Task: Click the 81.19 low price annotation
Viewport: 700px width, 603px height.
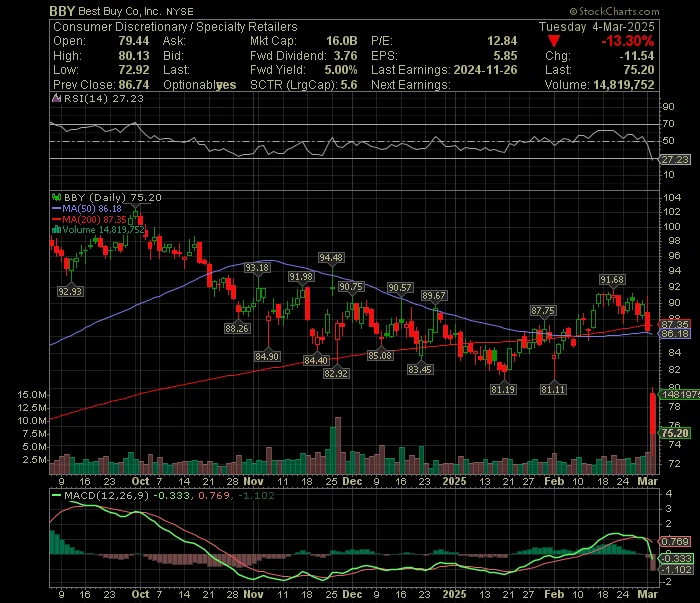Action: pyautogui.click(x=503, y=390)
